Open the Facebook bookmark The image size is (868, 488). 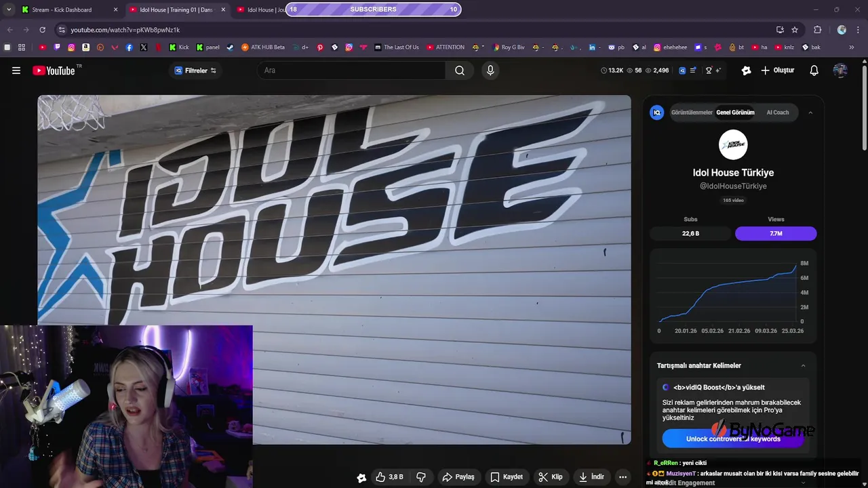point(129,47)
